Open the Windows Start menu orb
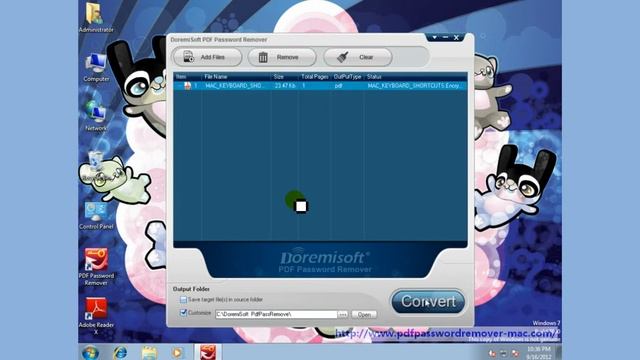 (90, 352)
